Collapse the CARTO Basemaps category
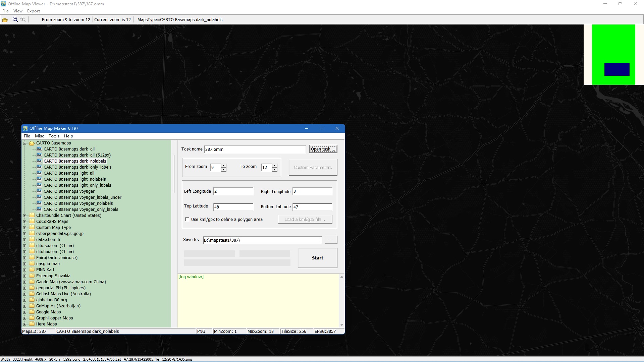This screenshot has width=644, height=362. tap(24, 143)
